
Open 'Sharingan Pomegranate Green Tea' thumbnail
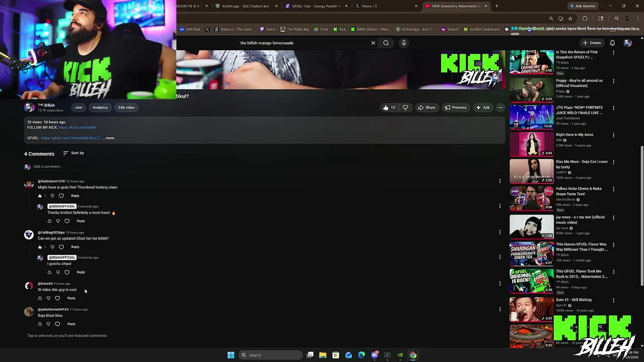click(x=531, y=253)
